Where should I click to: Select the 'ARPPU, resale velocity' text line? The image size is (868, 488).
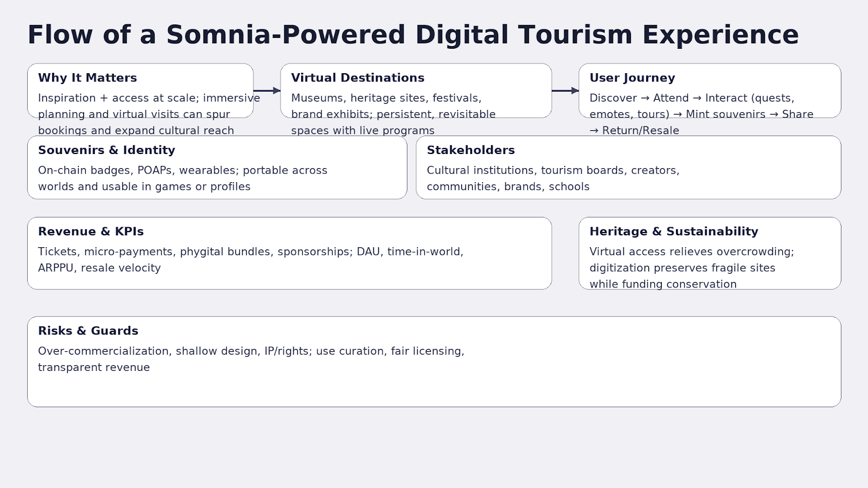coord(99,268)
